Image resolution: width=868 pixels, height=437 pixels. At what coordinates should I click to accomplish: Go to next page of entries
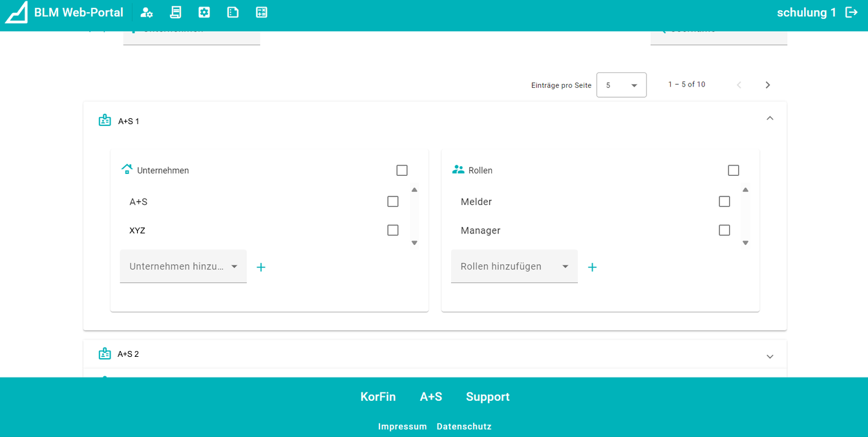(768, 85)
